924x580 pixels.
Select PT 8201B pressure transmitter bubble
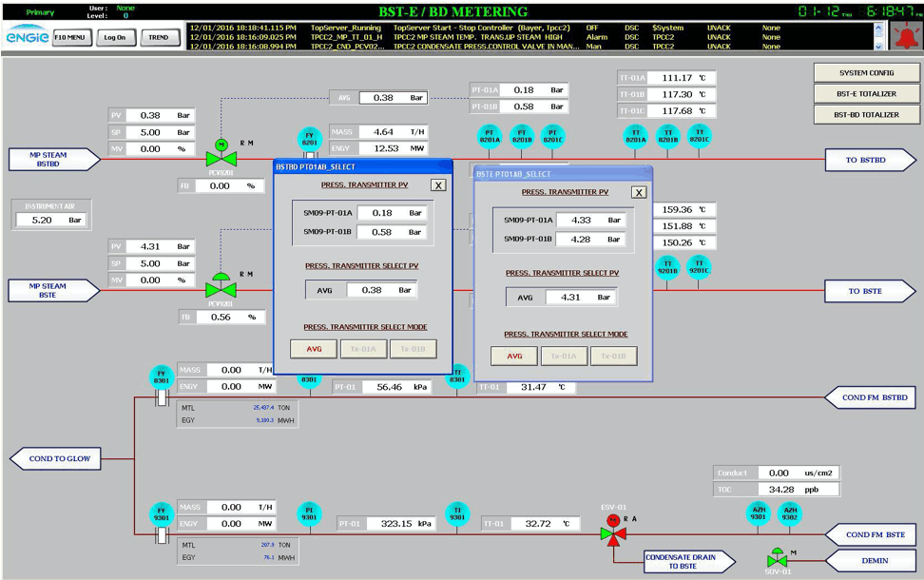(x=522, y=137)
